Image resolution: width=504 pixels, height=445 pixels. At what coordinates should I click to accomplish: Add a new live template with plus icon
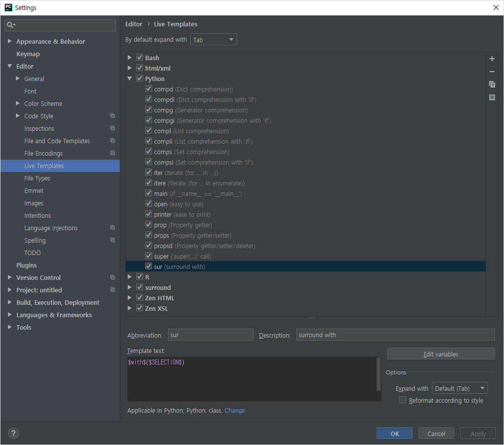click(x=492, y=58)
